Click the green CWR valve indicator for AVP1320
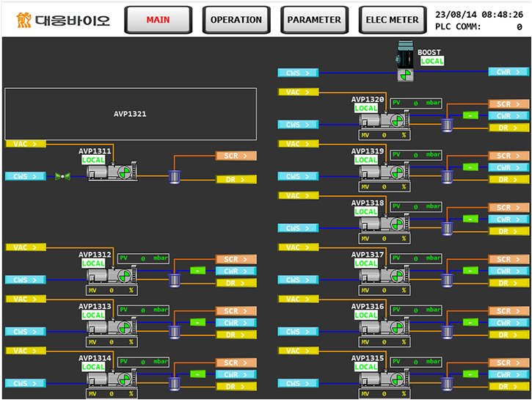532x400 pixels. (x=470, y=115)
